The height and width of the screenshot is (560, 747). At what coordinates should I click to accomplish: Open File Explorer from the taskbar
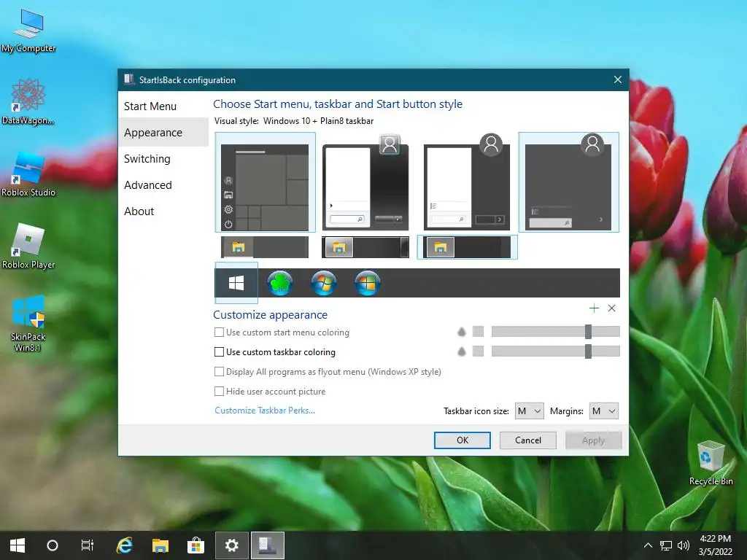pyautogui.click(x=160, y=545)
